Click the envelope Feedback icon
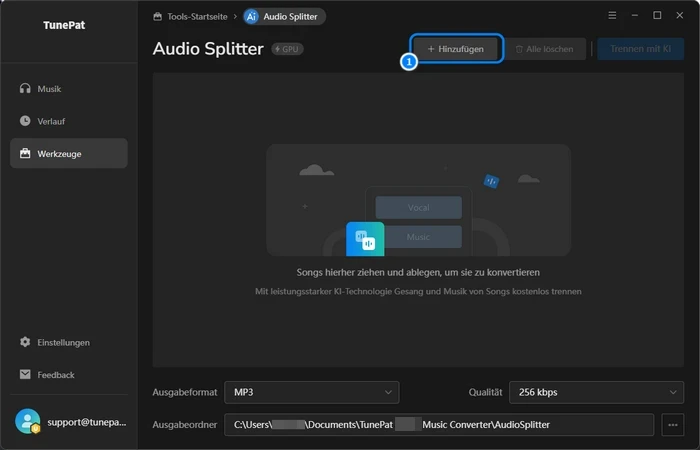The image size is (700, 450). (25, 374)
